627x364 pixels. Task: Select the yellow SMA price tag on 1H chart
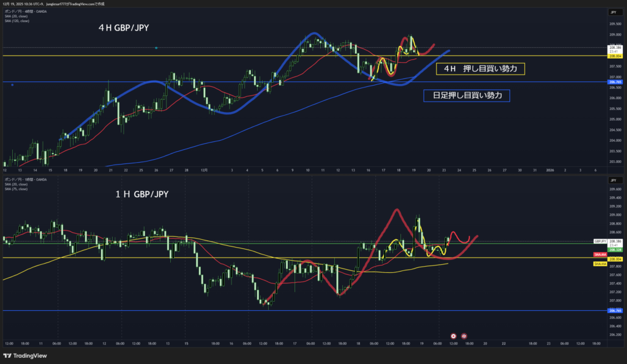point(600,264)
